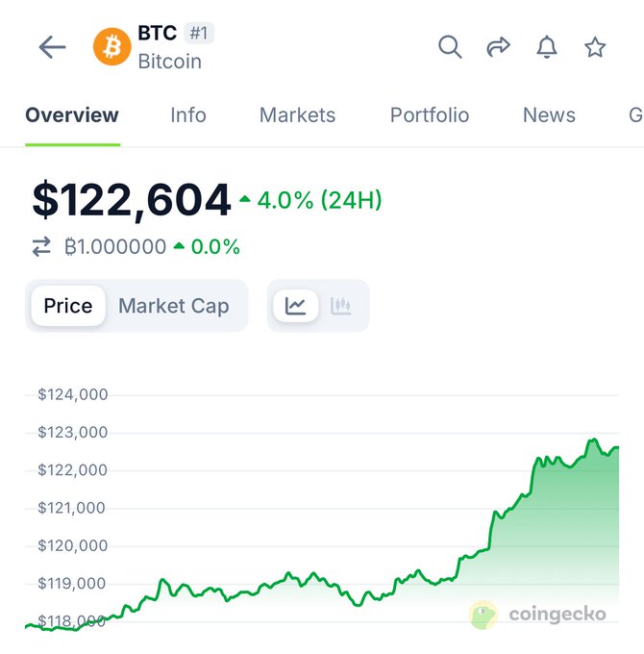Open search with magnifier icon
Image resolution: width=644 pixels, height=654 pixels.
pyautogui.click(x=450, y=47)
